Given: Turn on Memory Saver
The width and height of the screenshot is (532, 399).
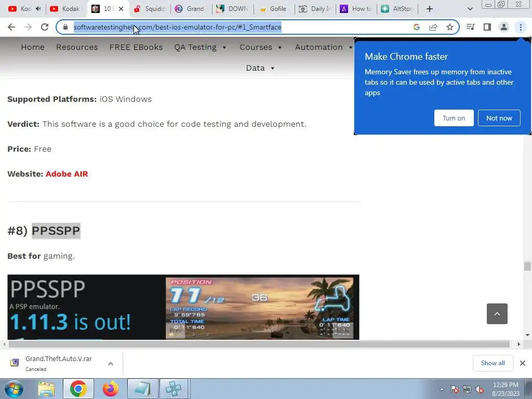Looking at the screenshot, I should 454,118.
